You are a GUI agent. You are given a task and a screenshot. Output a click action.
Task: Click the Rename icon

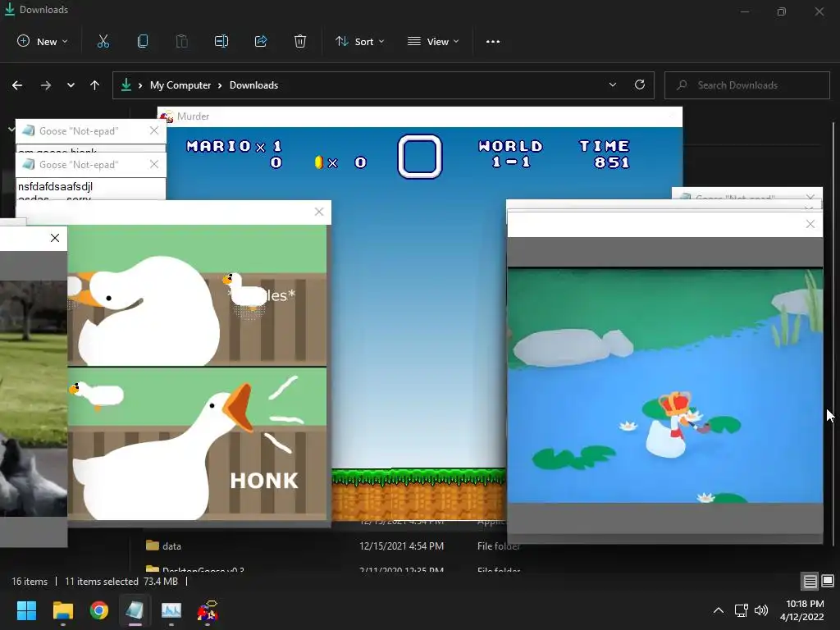pyautogui.click(x=221, y=41)
